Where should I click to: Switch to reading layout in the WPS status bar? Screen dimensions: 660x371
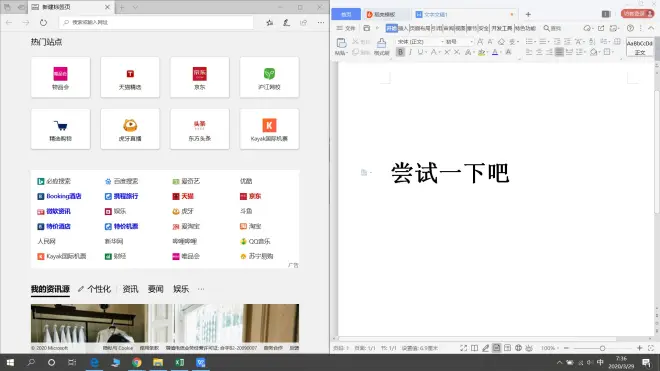point(474,348)
